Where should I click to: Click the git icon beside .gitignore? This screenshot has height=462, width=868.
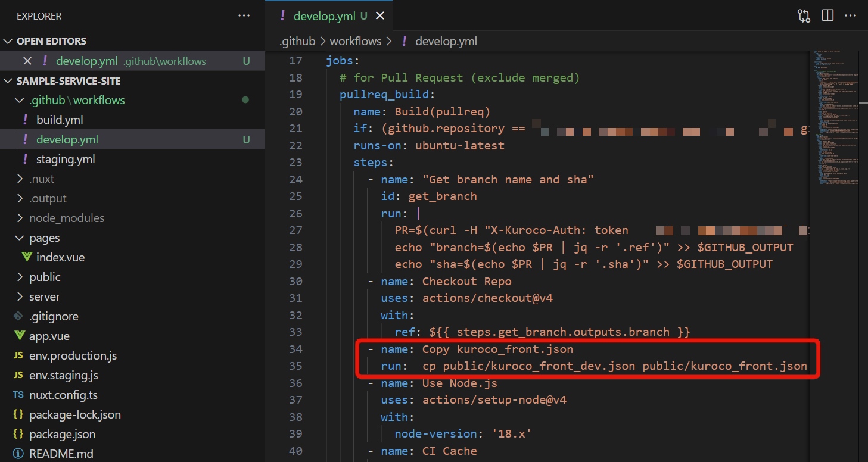pyautogui.click(x=18, y=316)
